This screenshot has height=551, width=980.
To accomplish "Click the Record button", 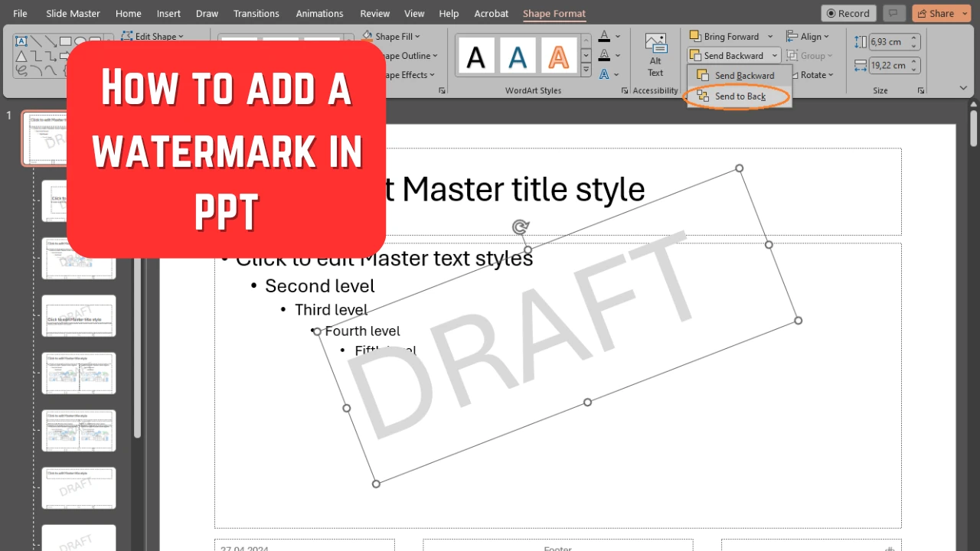I will coord(848,13).
